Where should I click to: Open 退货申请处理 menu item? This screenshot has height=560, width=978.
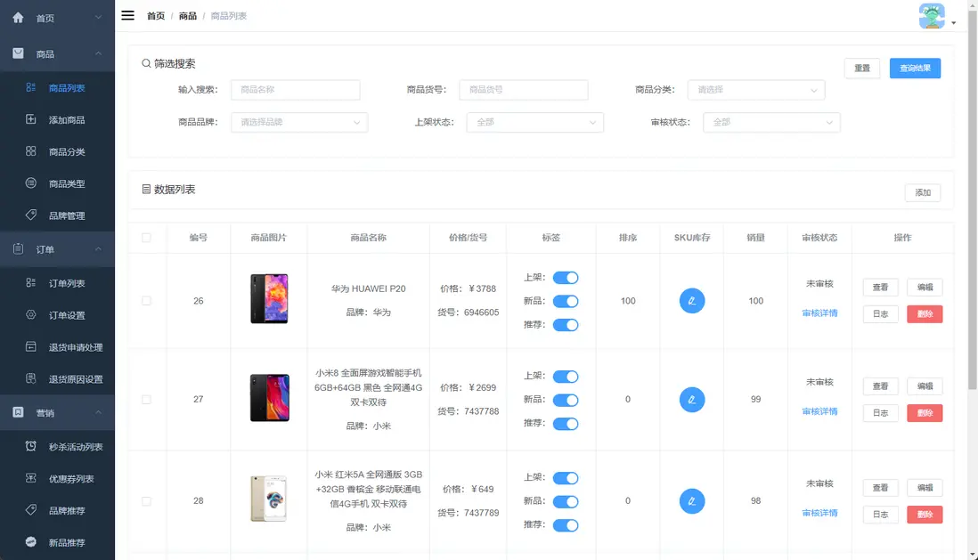(x=57, y=346)
